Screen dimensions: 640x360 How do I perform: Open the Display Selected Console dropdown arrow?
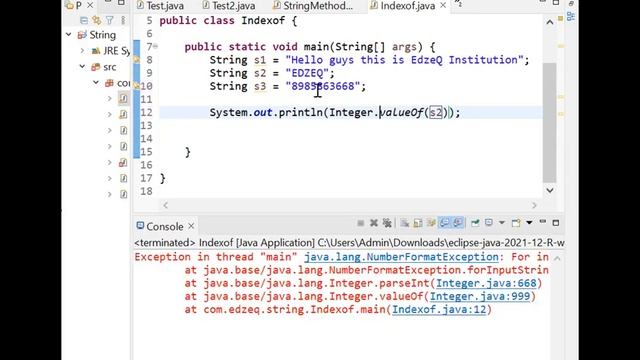(502, 223)
